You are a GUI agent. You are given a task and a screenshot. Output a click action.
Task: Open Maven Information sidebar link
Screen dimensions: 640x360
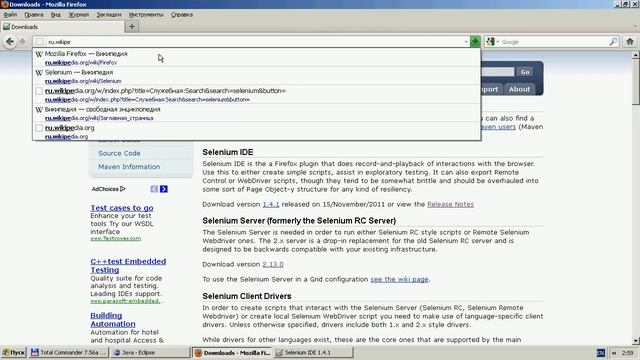[x=129, y=167]
